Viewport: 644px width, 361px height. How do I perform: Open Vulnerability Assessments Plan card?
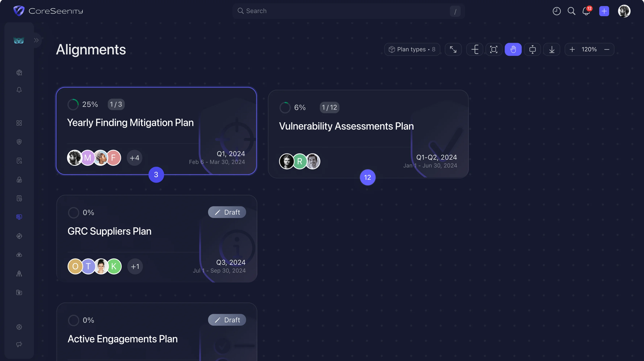coord(368,134)
